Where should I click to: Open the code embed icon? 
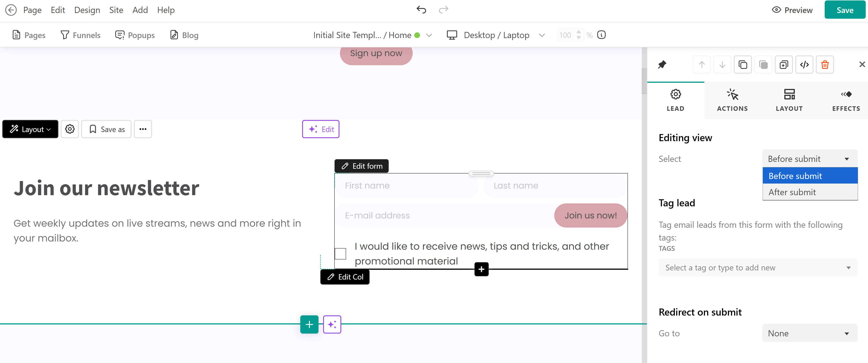(x=804, y=64)
